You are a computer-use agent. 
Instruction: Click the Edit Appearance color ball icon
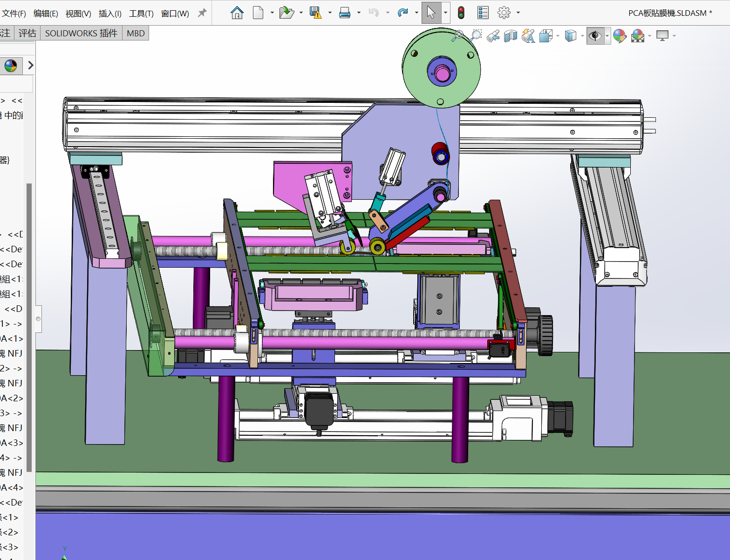pos(620,36)
